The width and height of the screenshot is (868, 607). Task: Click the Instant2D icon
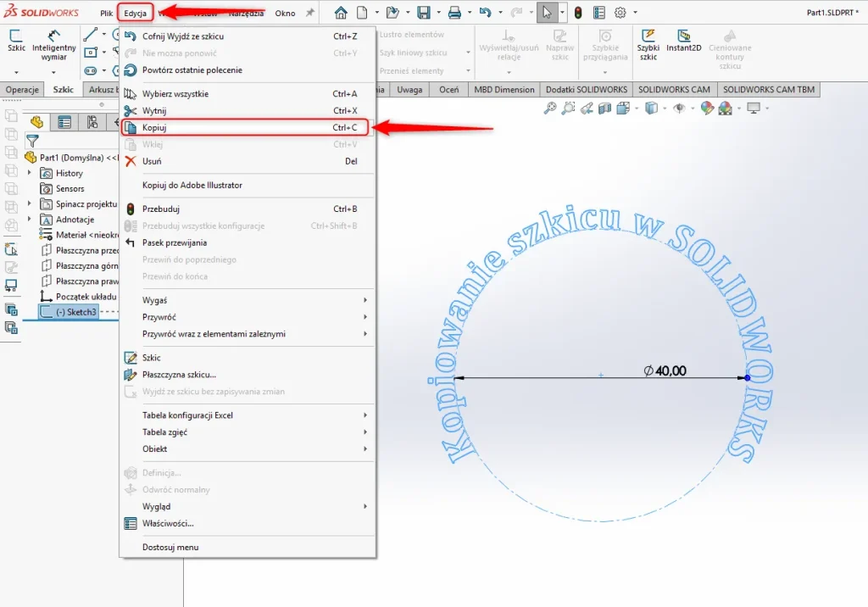(x=684, y=41)
